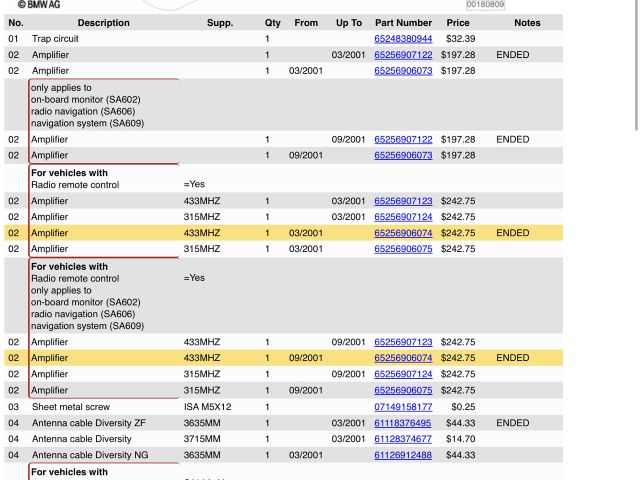Open Antenna cable Diversity NG part 61126912488

[x=403, y=455]
